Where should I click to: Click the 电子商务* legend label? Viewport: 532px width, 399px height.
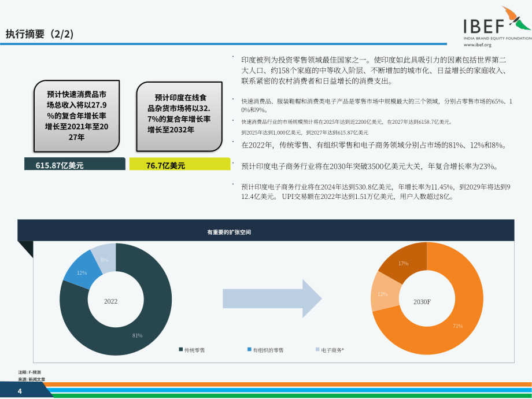pyautogui.click(x=332, y=350)
